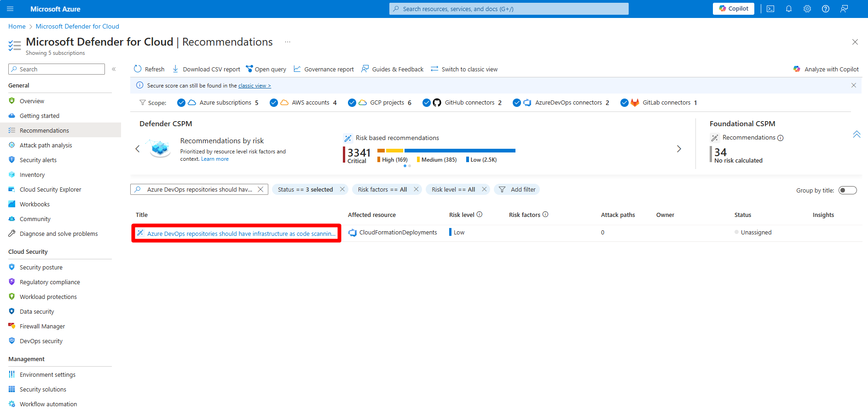
Task: Click the blue Low segment of risk bar
Action: click(x=460, y=151)
